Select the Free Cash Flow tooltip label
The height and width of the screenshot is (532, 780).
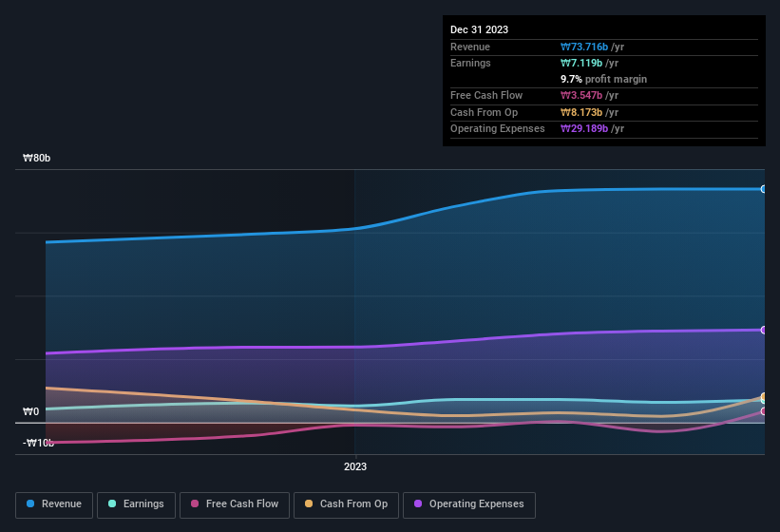tap(486, 95)
